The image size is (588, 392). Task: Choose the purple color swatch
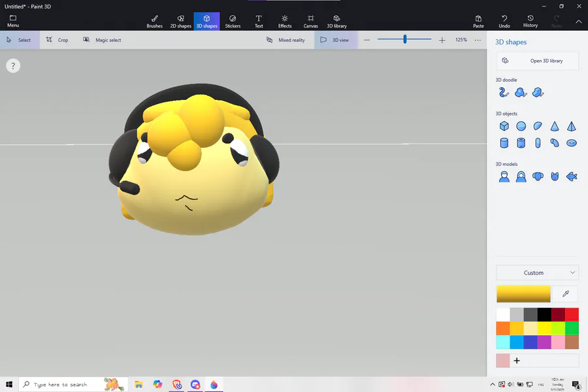pyautogui.click(x=544, y=342)
